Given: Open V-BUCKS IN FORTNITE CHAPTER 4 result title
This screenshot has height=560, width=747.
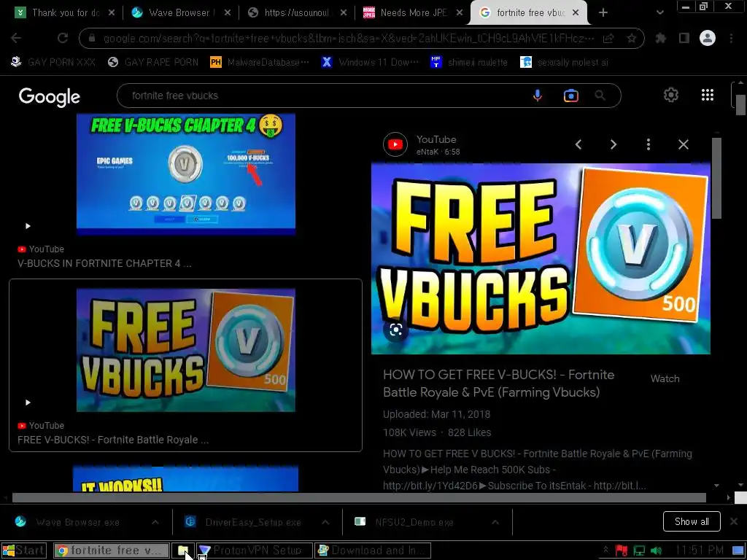Looking at the screenshot, I should 104,263.
